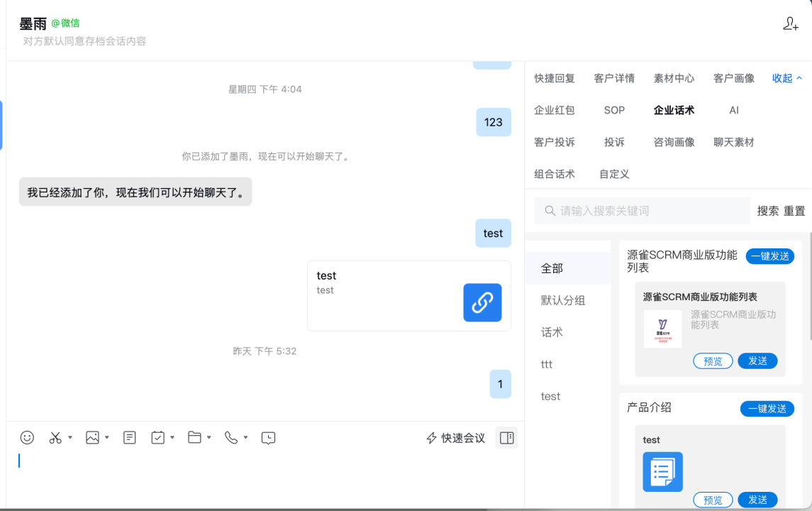Click the blue link icon in test message
Screen dimensions: 812x511
482,302
